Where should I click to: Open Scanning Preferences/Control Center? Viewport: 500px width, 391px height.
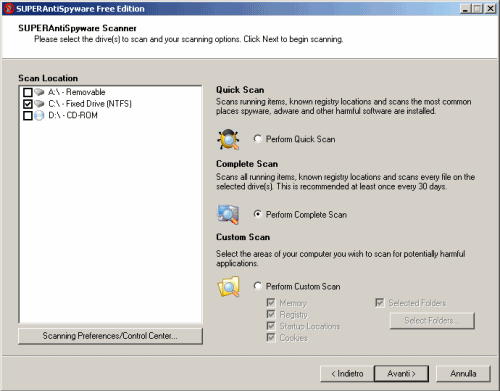pos(110,336)
